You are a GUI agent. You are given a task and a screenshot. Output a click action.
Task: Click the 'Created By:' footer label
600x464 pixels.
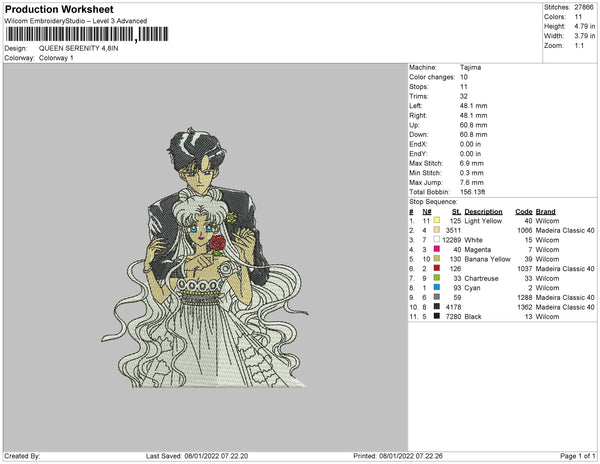22,456
